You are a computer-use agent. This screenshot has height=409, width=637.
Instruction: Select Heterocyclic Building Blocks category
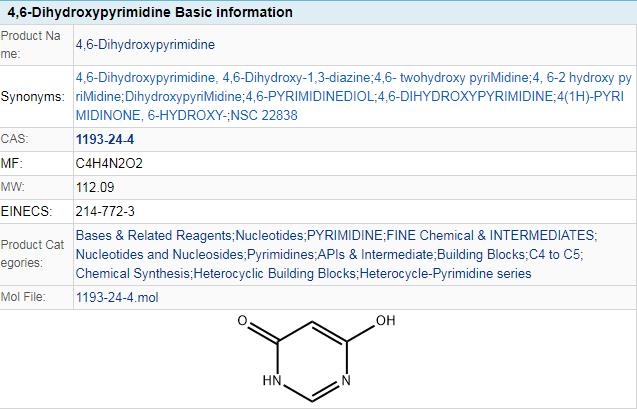coord(274,273)
